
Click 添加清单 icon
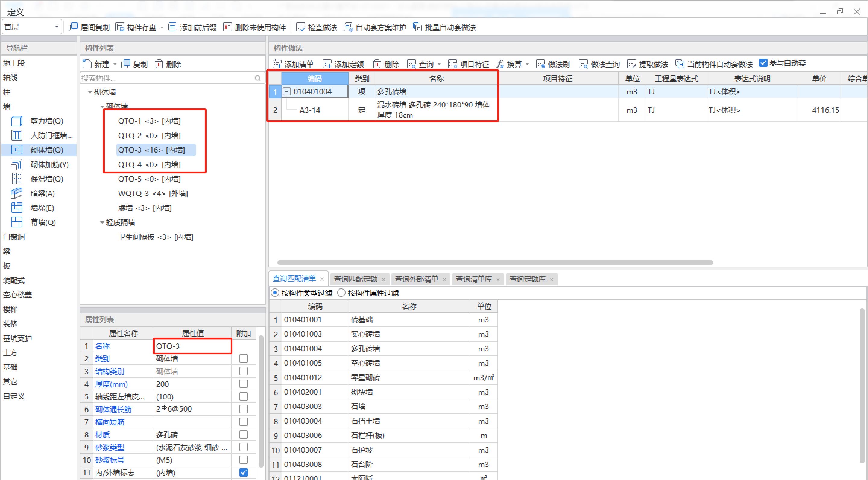[277, 64]
